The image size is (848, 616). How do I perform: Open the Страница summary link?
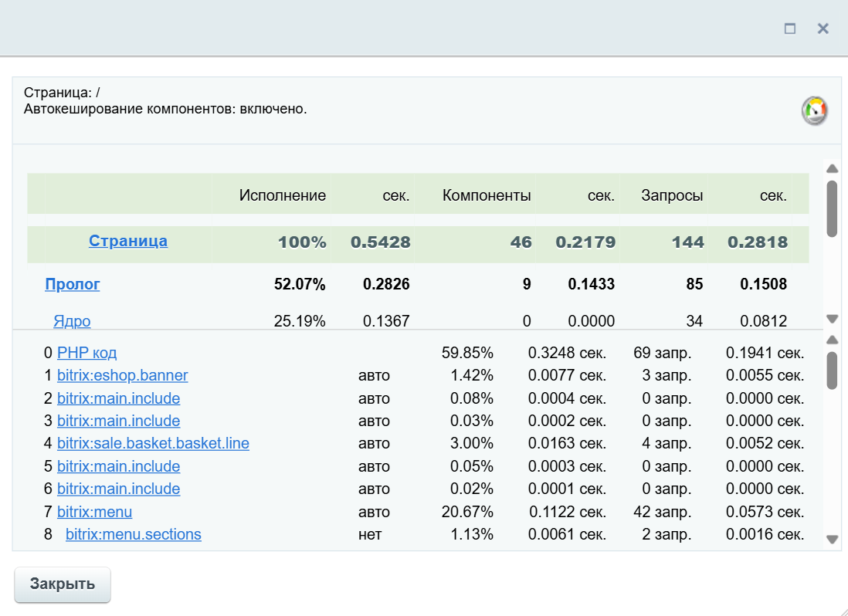(x=128, y=241)
